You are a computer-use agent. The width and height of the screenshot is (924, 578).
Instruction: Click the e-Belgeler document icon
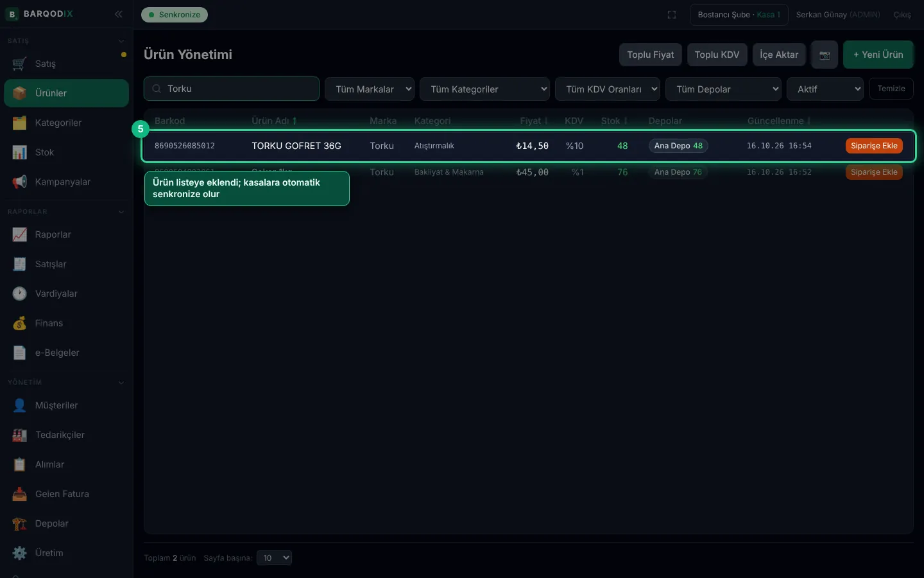(x=20, y=353)
